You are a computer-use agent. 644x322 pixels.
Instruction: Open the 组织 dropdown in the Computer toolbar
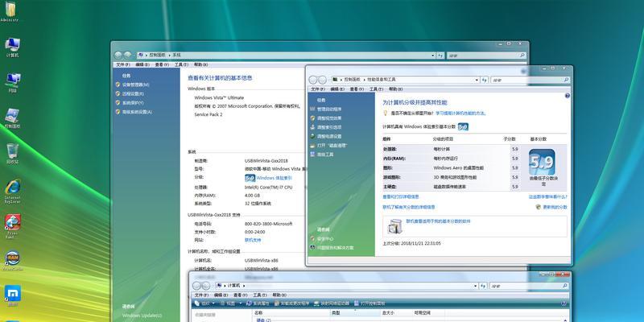click(204, 303)
